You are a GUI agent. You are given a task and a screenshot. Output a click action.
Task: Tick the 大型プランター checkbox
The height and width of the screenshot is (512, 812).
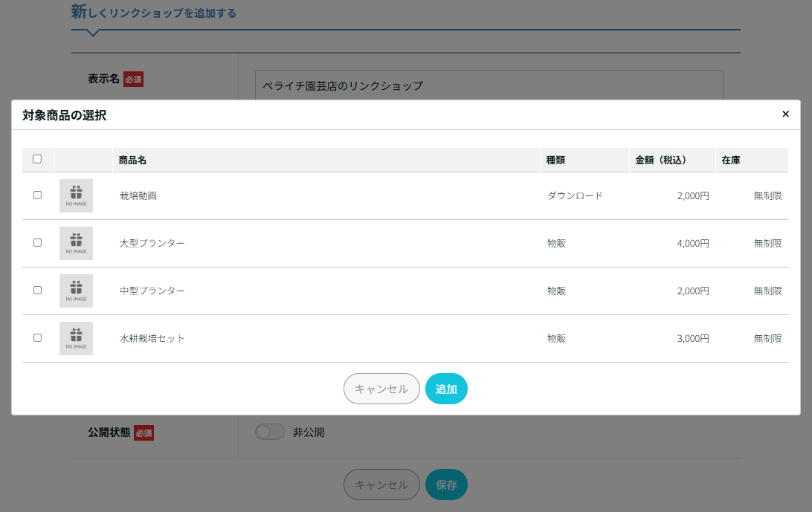click(37, 243)
